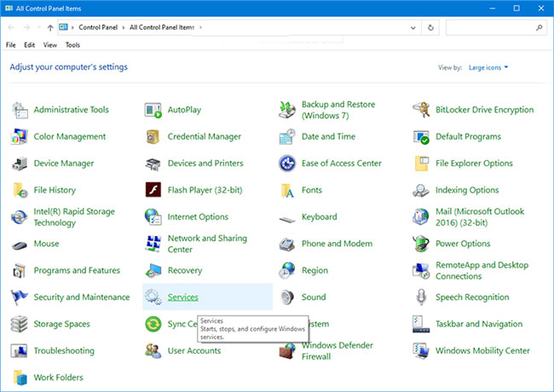Click the Windows Mobility Center icon

click(421, 351)
